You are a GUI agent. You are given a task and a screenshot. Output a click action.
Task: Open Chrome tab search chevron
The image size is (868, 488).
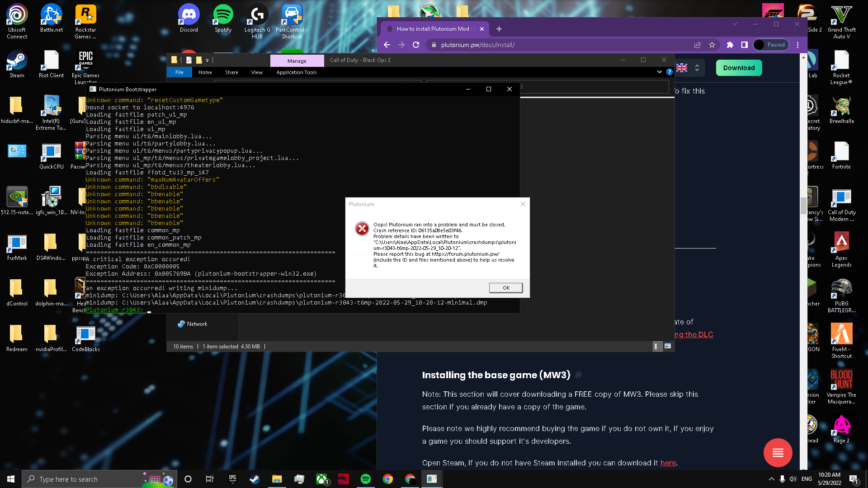point(734,24)
